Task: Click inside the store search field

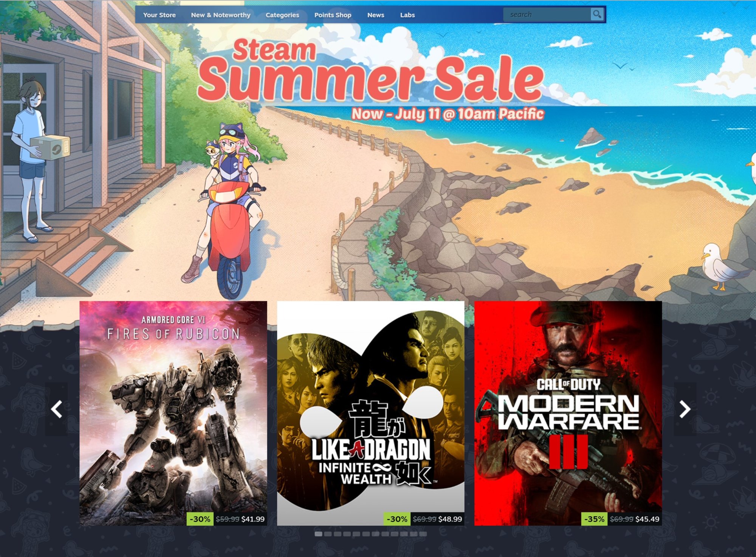Action: [x=547, y=14]
